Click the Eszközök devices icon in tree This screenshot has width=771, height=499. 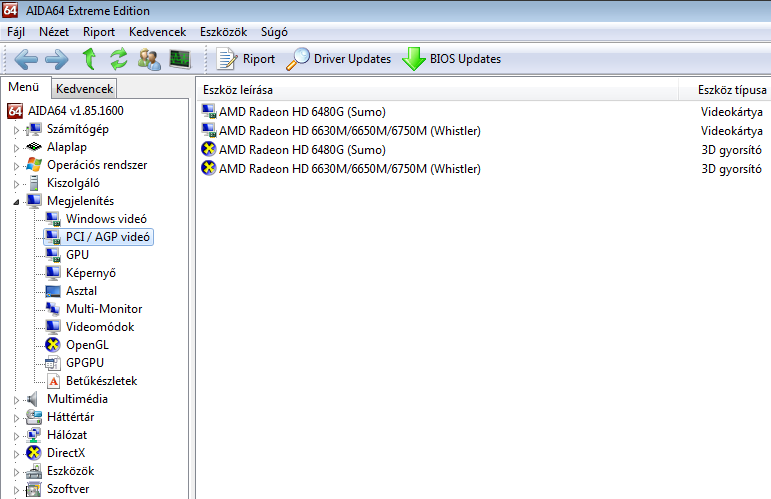(x=34, y=471)
